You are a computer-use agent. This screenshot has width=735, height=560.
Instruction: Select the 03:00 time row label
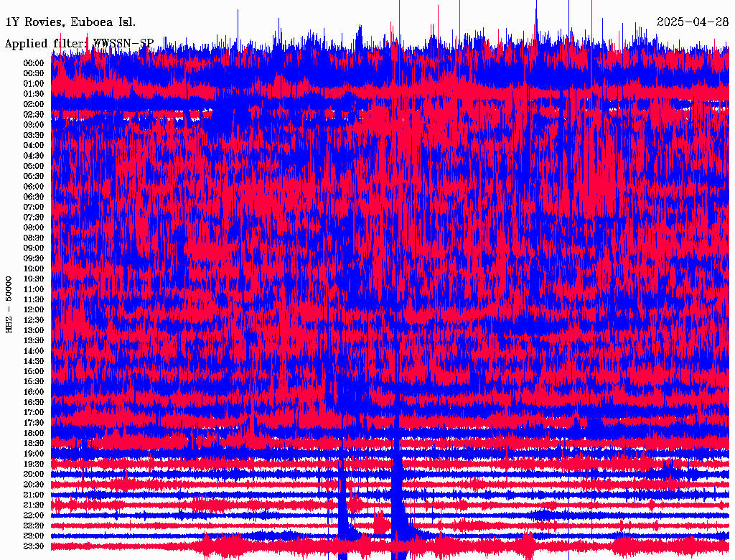tap(34, 125)
